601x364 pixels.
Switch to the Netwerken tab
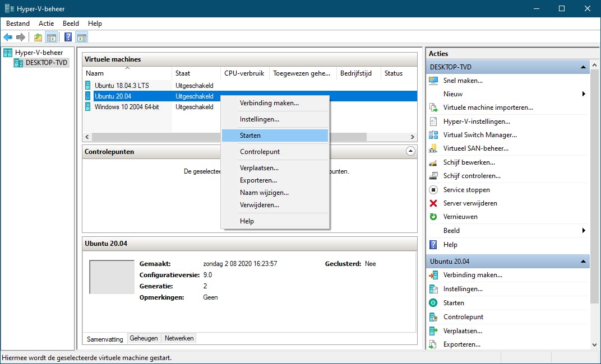click(179, 338)
